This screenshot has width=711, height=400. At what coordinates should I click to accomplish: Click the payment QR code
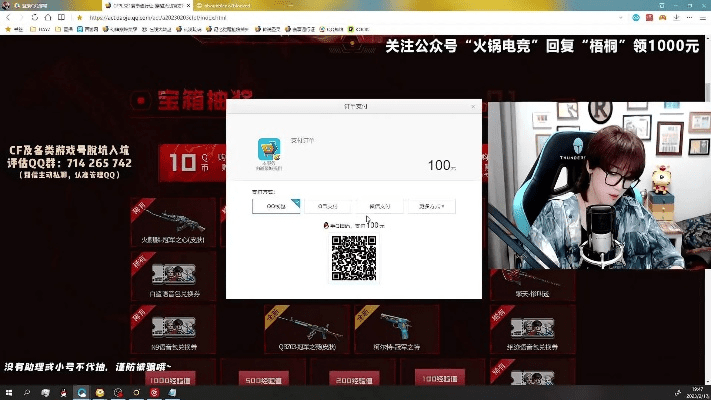354,258
